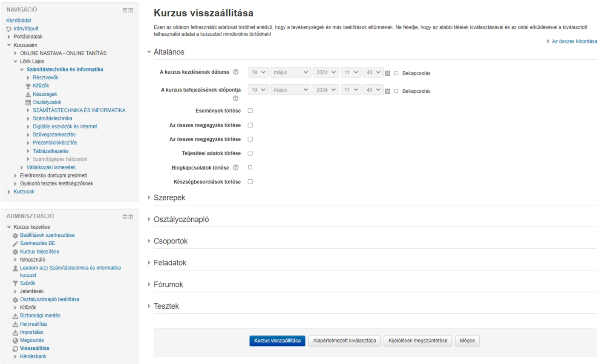Open the month dropdown for course start date
Image resolution: width=599 pixels, height=364 pixels.
pos(290,72)
